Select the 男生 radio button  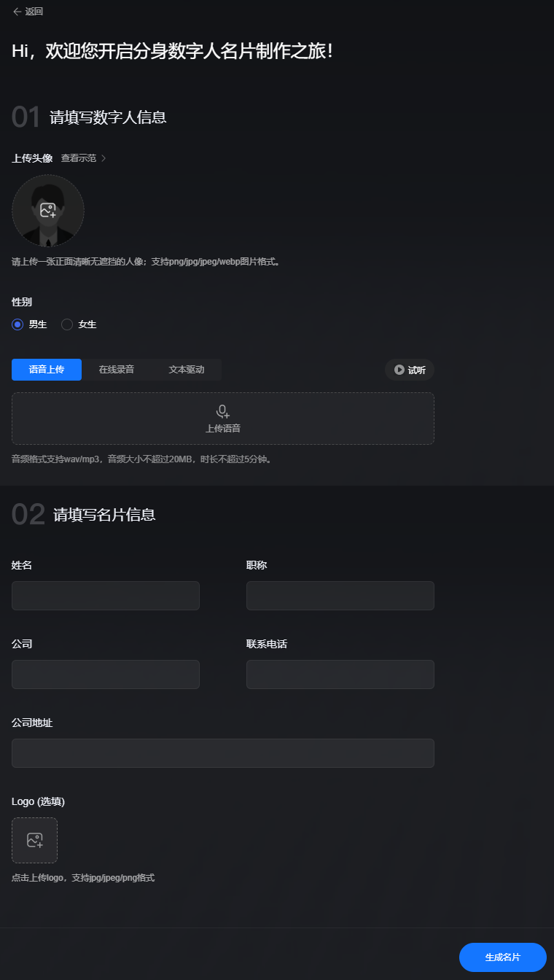click(17, 324)
